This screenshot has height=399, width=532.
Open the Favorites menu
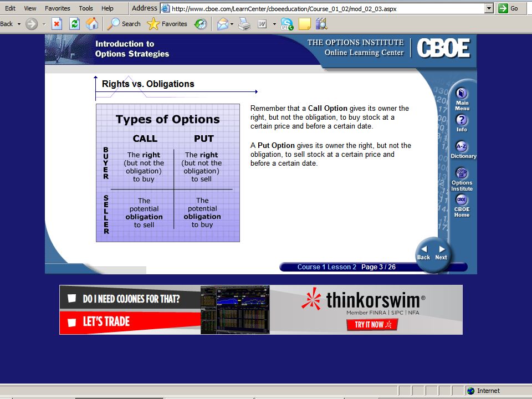coord(57,8)
